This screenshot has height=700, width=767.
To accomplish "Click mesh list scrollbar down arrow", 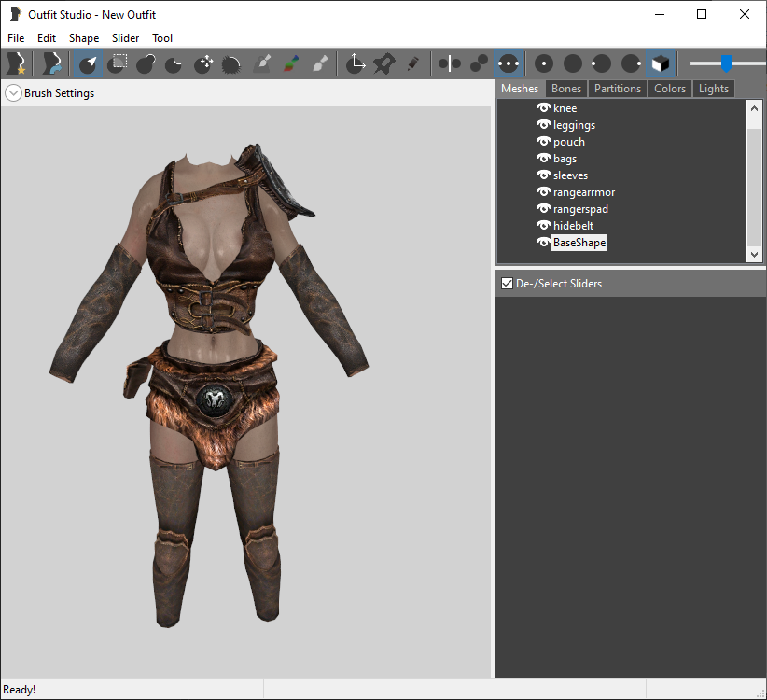I will coord(754,255).
